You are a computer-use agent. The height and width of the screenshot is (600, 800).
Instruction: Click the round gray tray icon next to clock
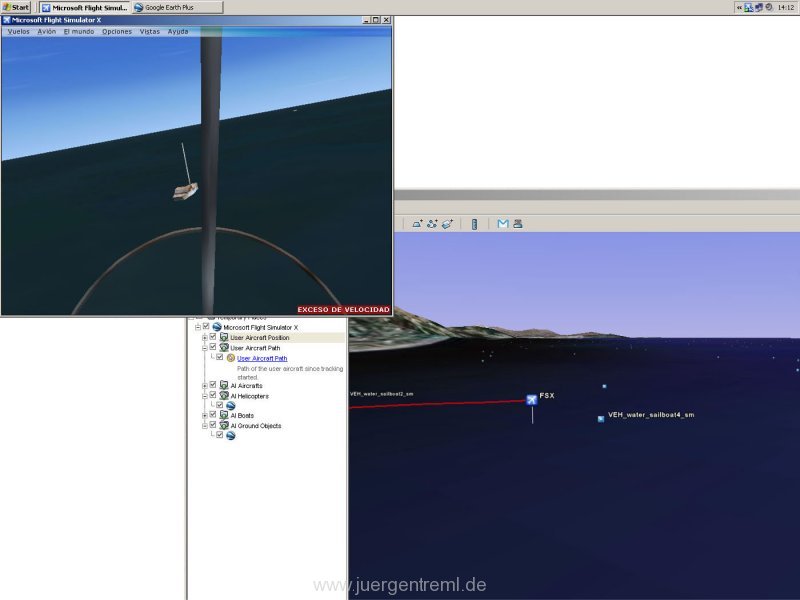(x=769, y=7)
